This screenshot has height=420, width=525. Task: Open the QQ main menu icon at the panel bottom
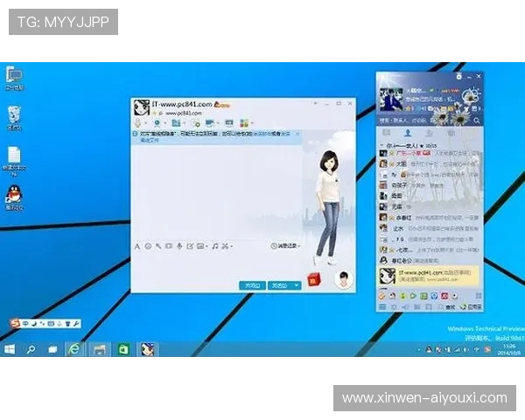(382, 307)
